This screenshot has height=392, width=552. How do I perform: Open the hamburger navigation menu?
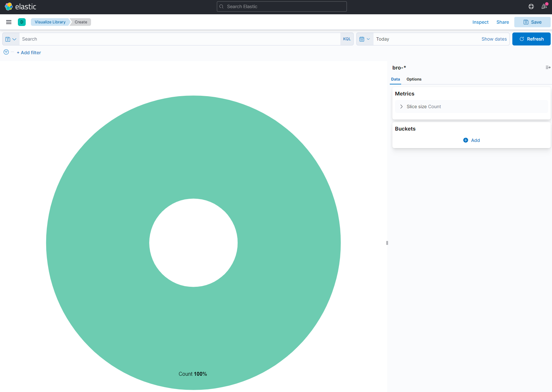9,22
